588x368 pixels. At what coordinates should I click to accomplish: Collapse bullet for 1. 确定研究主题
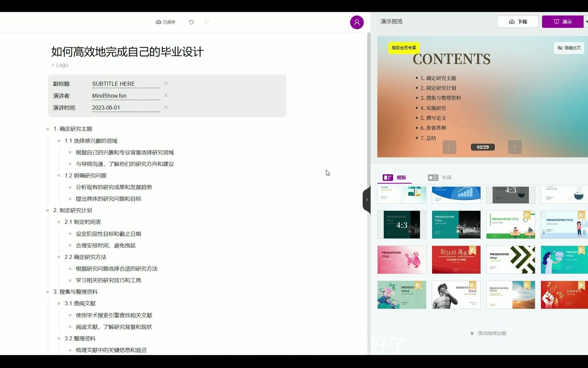point(48,129)
